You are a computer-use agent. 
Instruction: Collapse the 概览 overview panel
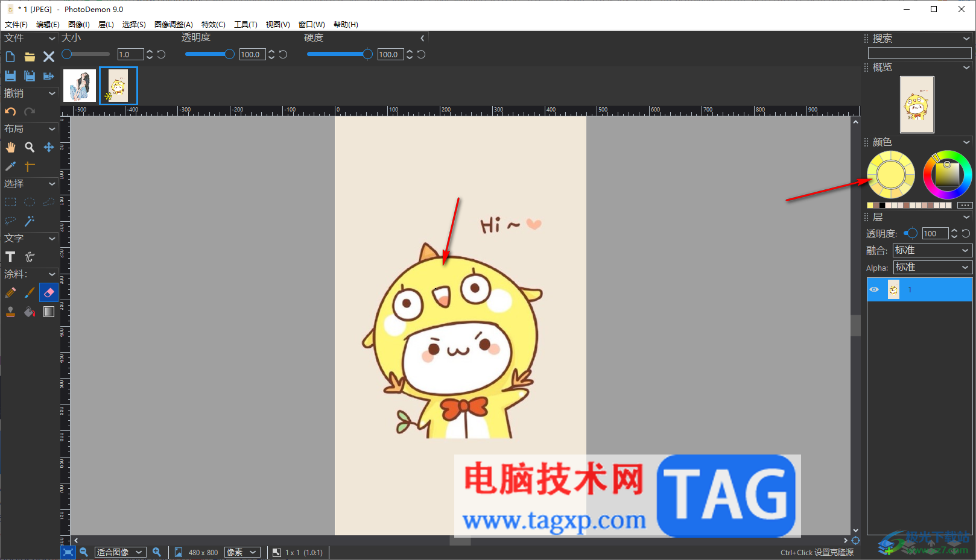coord(966,68)
